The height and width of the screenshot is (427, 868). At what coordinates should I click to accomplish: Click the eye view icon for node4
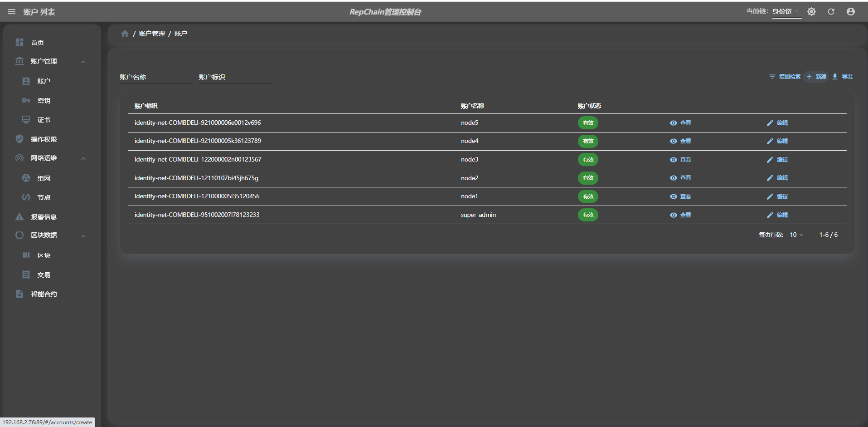[x=674, y=141]
